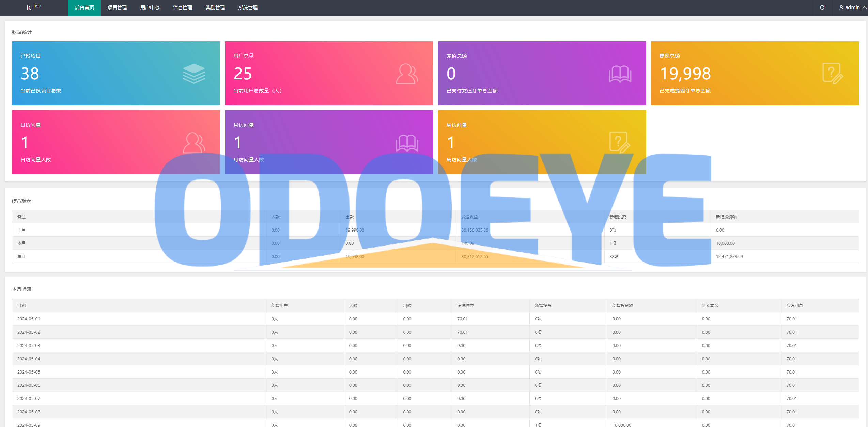868x427 pixels.
Task: Open 信息管理 navigation menu item
Action: (182, 7)
